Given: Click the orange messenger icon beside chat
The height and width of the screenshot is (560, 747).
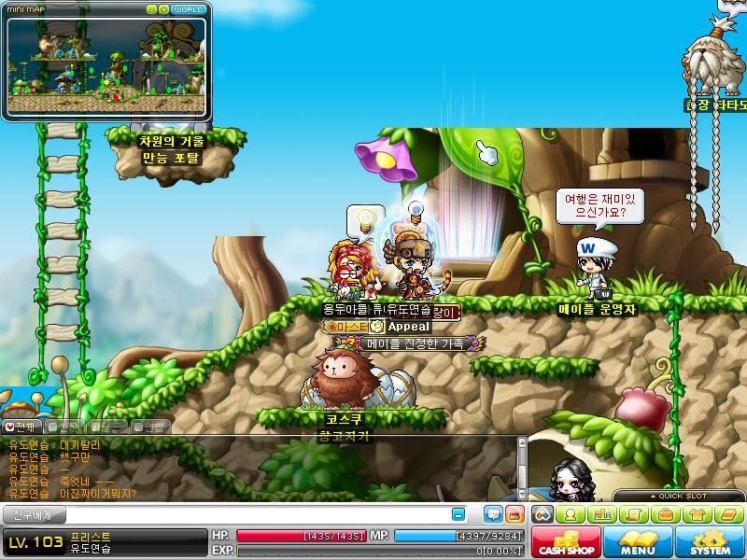Looking at the screenshot, I should point(515,514).
